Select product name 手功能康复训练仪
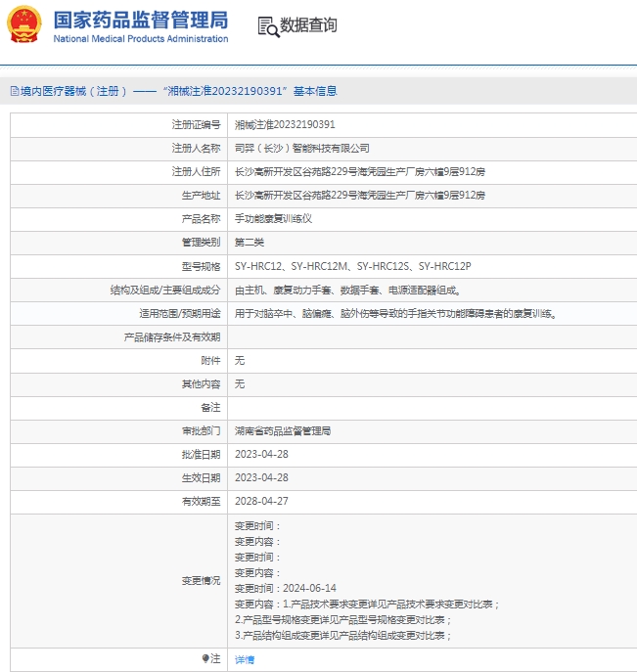The image size is (637, 672). click(273, 219)
